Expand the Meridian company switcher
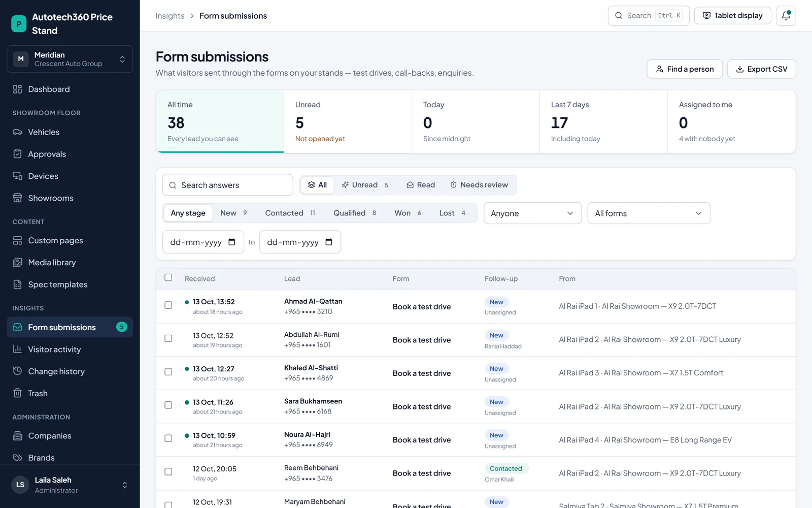This screenshot has height=508, width=812. coord(70,59)
